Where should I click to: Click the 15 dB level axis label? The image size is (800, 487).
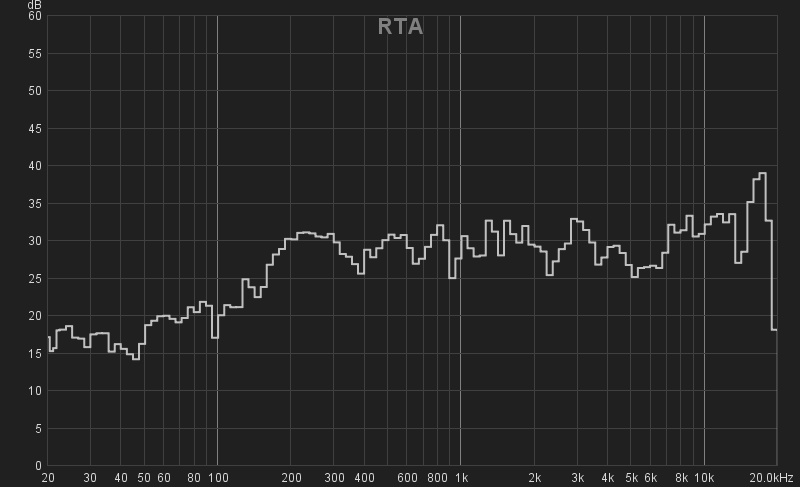[35, 353]
